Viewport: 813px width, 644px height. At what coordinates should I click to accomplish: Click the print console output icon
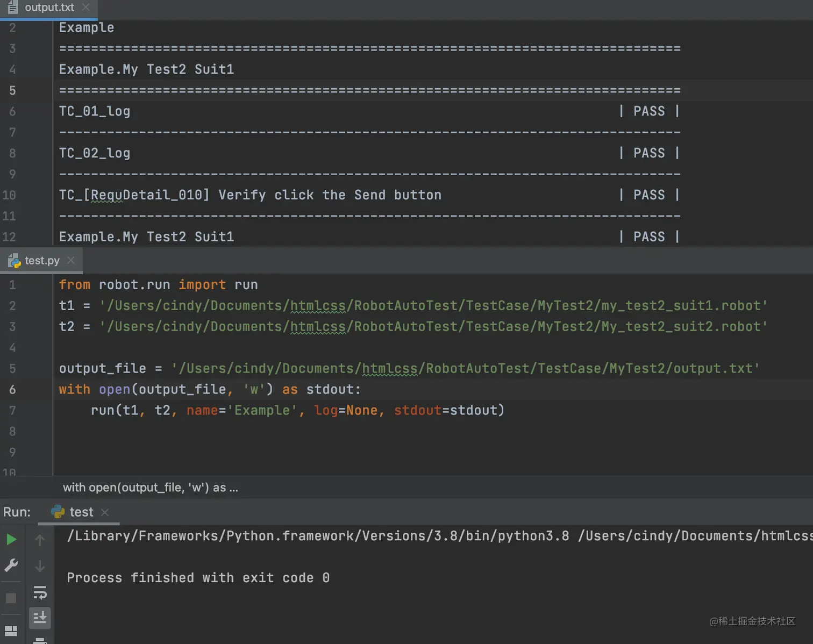click(x=40, y=640)
